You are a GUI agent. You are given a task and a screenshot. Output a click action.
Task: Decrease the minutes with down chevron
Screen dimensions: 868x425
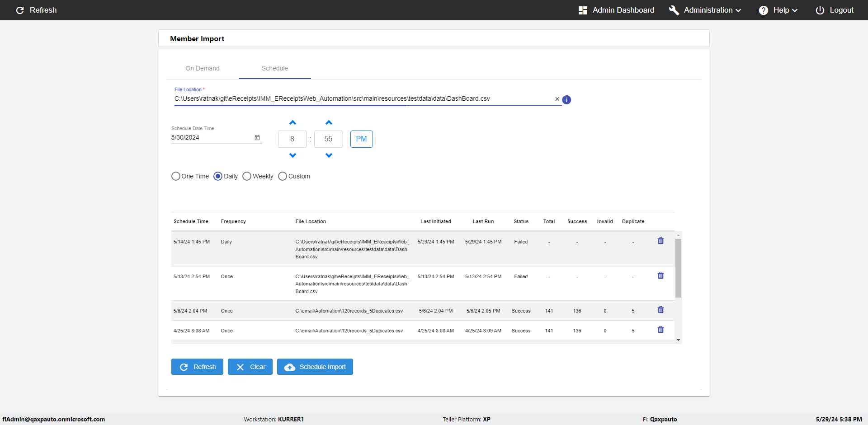(329, 155)
